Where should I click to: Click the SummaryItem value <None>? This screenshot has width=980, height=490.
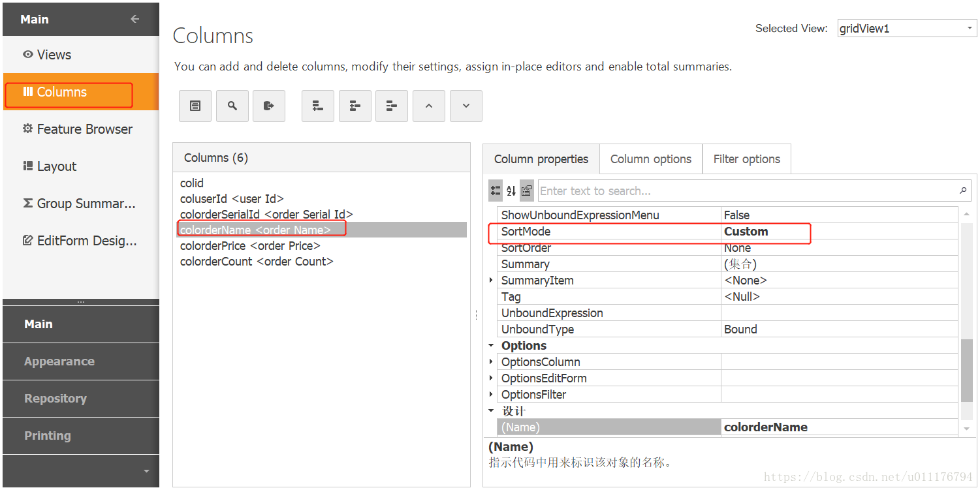[745, 281]
